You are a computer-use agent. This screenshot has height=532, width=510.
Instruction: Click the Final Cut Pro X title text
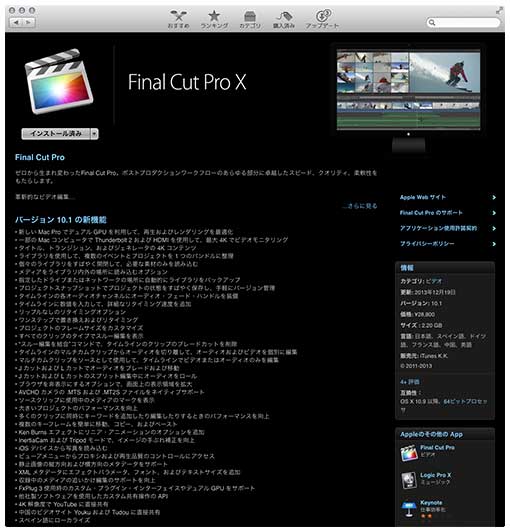pos(187,82)
